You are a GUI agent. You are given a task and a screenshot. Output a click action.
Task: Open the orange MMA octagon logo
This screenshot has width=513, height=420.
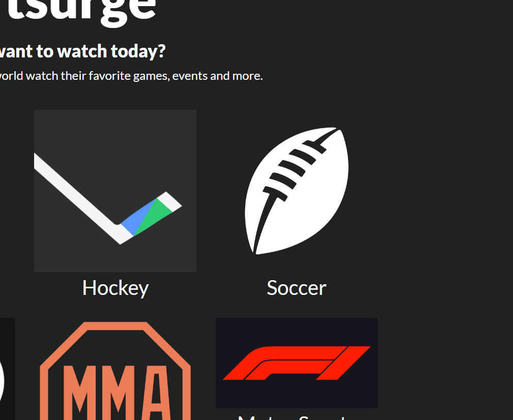(115, 371)
